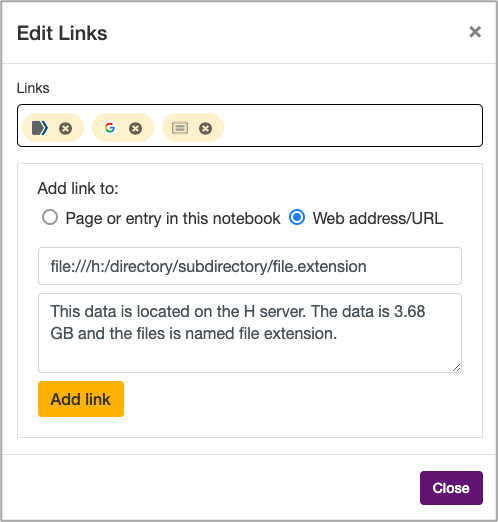
Task: Remove the third link via its x icon
Action: (205, 128)
